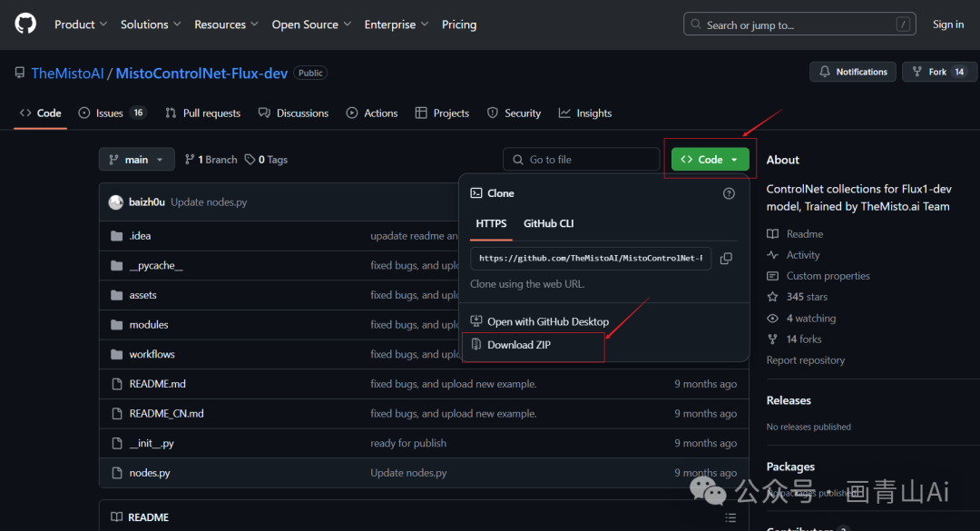Open the modules folder
The width and height of the screenshot is (980, 531).
pos(149,325)
